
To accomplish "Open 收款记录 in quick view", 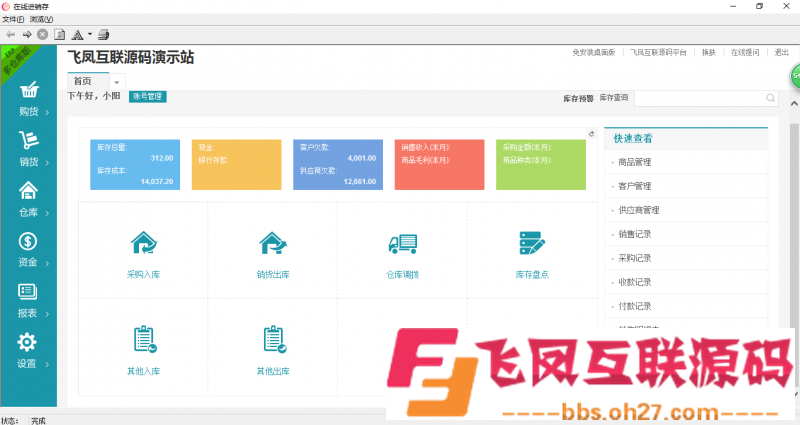I will (635, 282).
